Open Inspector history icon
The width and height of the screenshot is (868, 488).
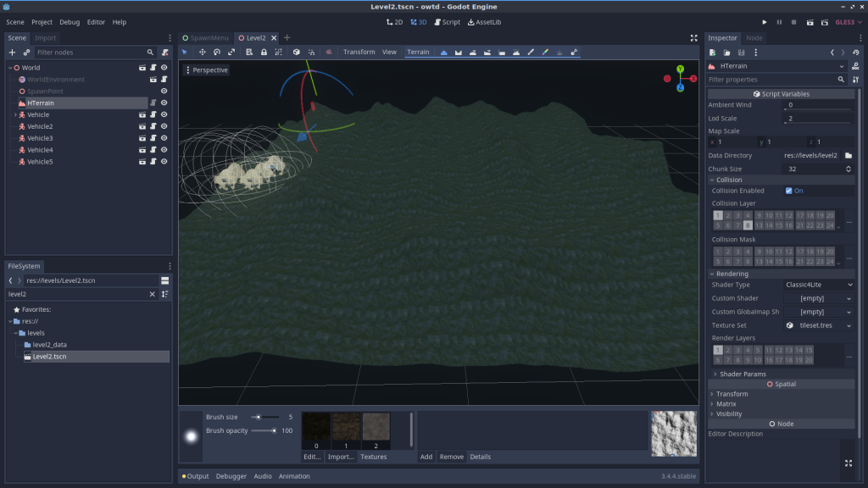[856, 52]
